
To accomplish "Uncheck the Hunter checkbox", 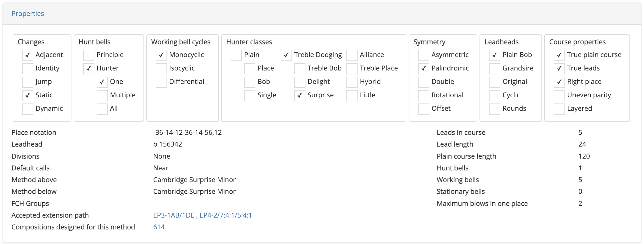I will click(x=89, y=69).
